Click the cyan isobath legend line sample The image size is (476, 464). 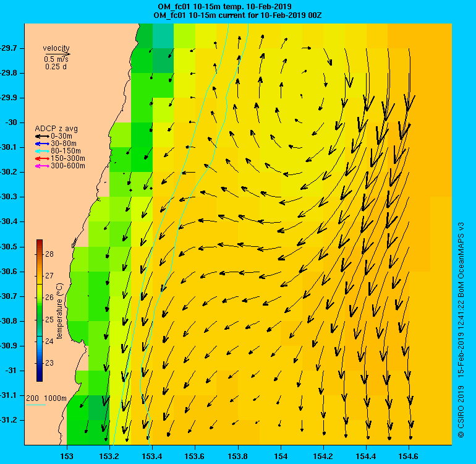(36, 405)
